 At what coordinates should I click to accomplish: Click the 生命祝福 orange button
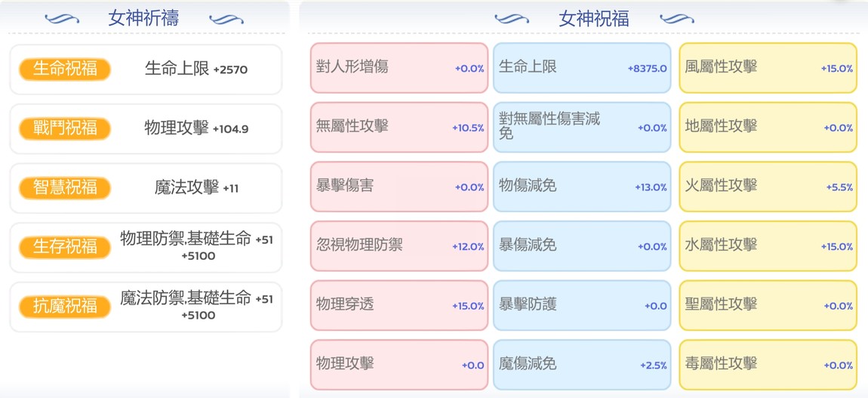[x=65, y=69]
